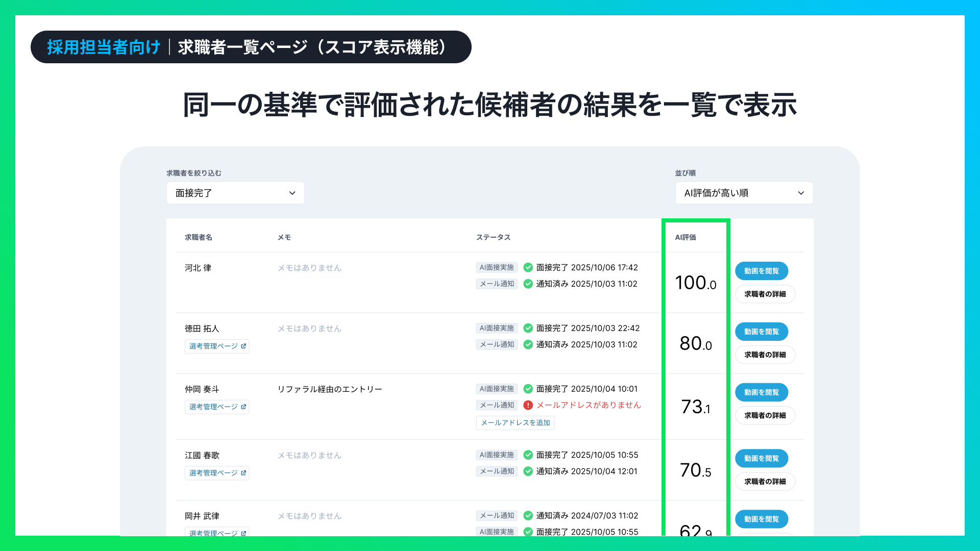Screen dimensions: 980x551
Task: Click the ステータス column header
Action: point(493,237)
